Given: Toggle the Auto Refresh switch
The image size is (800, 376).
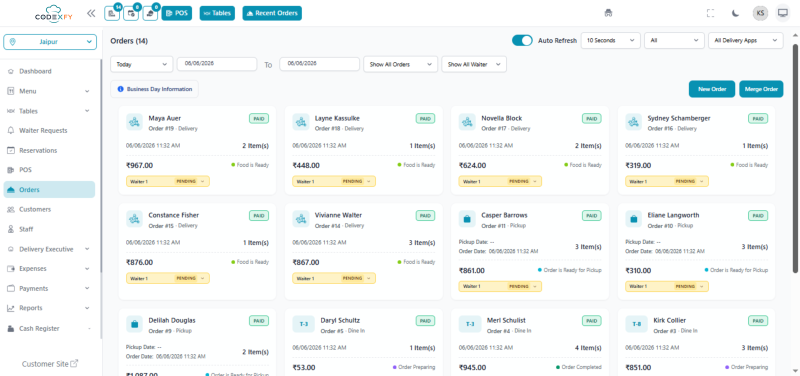Looking at the screenshot, I should 522,40.
